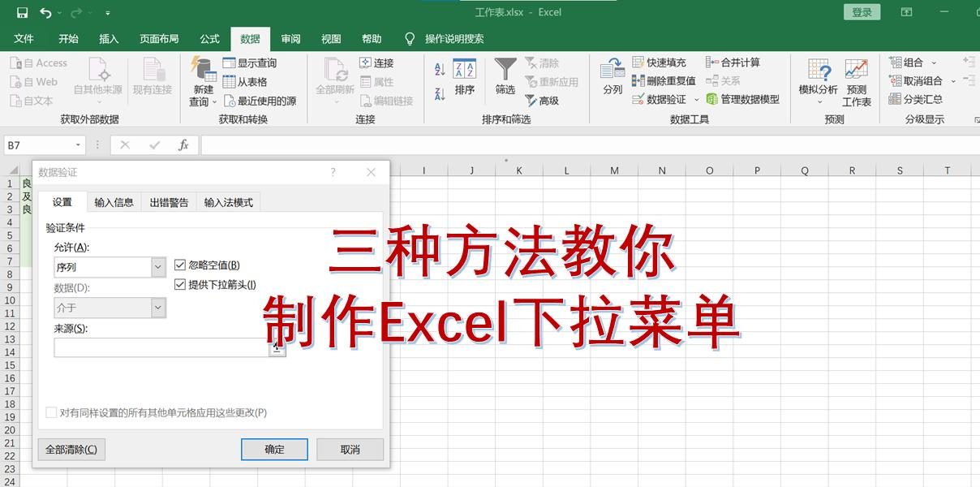This screenshot has width=980, height=487.
Task: Expand the Name Box dropdown arrow
Action: tap(79, 145)
